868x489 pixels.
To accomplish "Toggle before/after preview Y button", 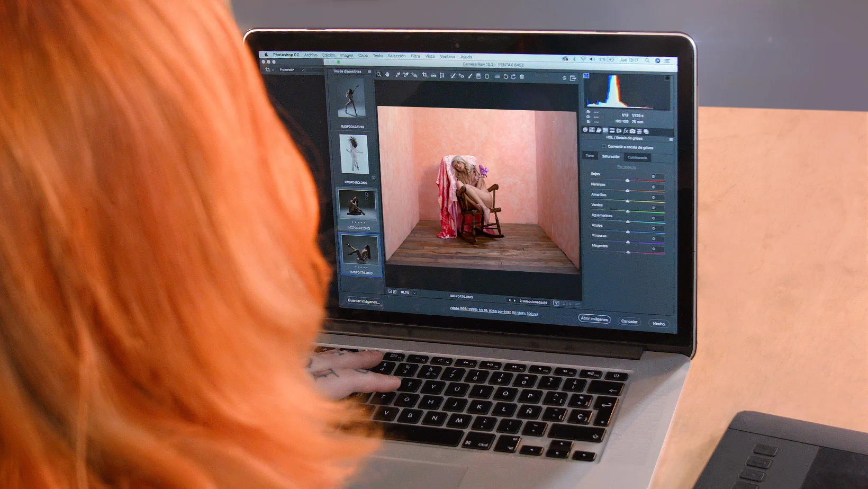I will click(x=556, y=304).
